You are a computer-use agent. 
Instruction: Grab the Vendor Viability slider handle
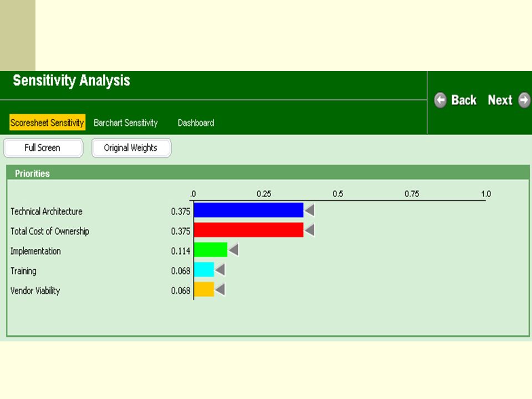pyautogui.click(x=220, y=290)
